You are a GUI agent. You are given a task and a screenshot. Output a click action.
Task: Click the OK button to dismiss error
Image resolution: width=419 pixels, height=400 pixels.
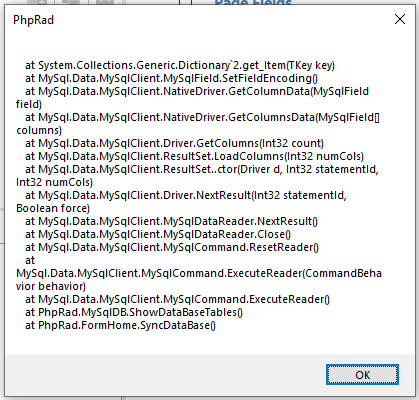[x=362, y=375]
